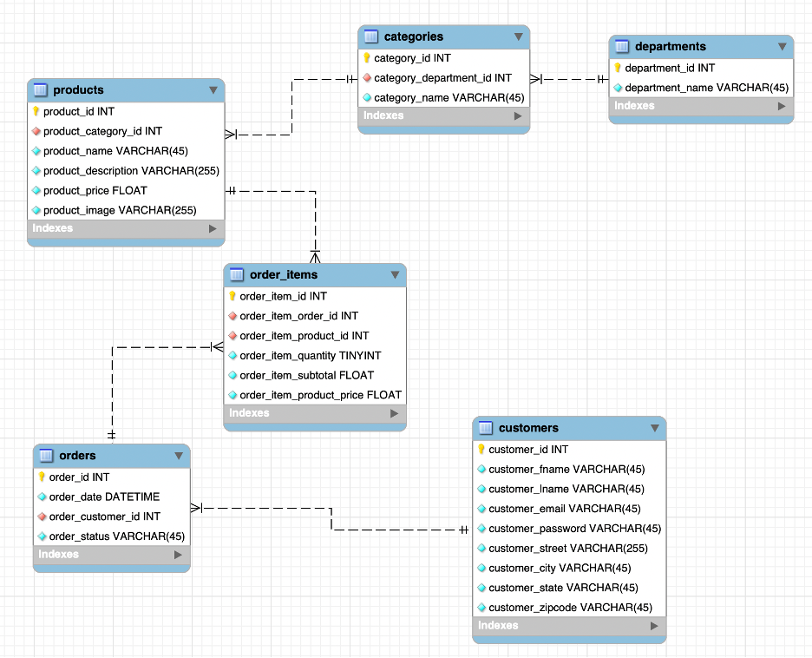Screen dimensions: 812x658
Task: Select the customers table title
Action: 528,428
